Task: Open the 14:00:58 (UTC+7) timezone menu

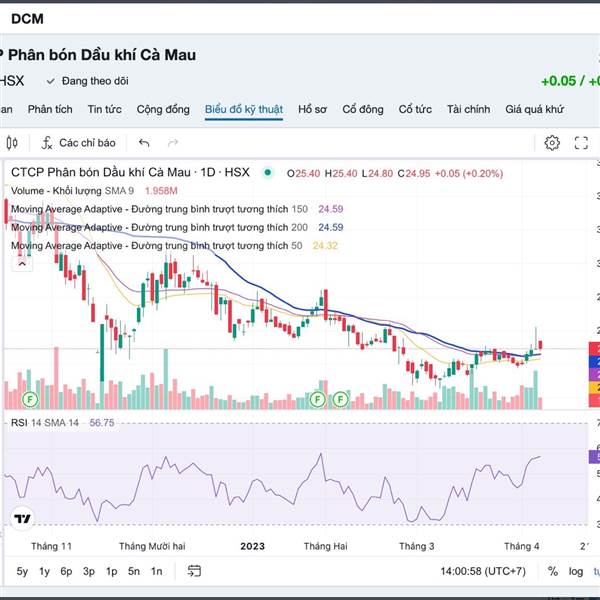Action: [483, 571]
